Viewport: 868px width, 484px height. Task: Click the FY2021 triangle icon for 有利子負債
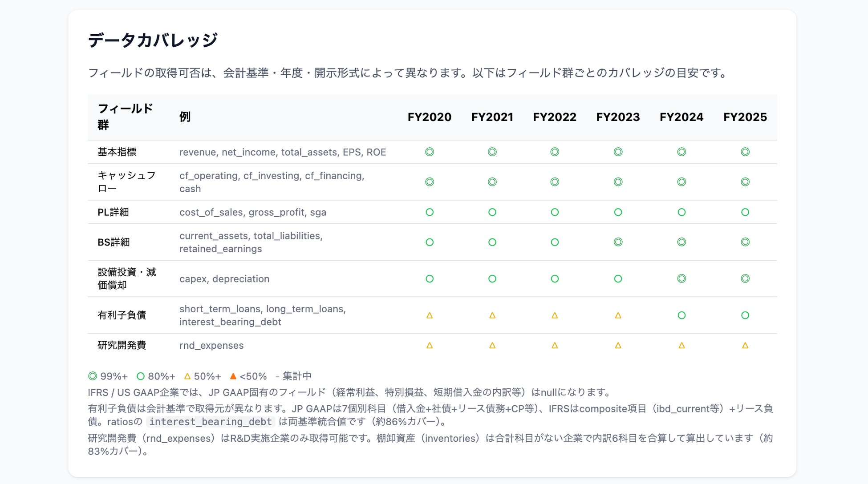(492, 315)
